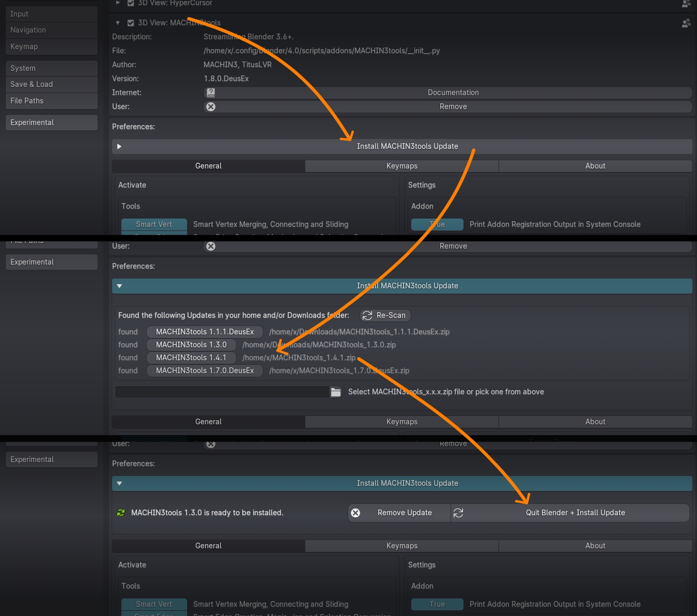Choose the MACHIN3tools 1.3.0 update
The width and height of the screenshot is (697, 616).
point(191,345)
